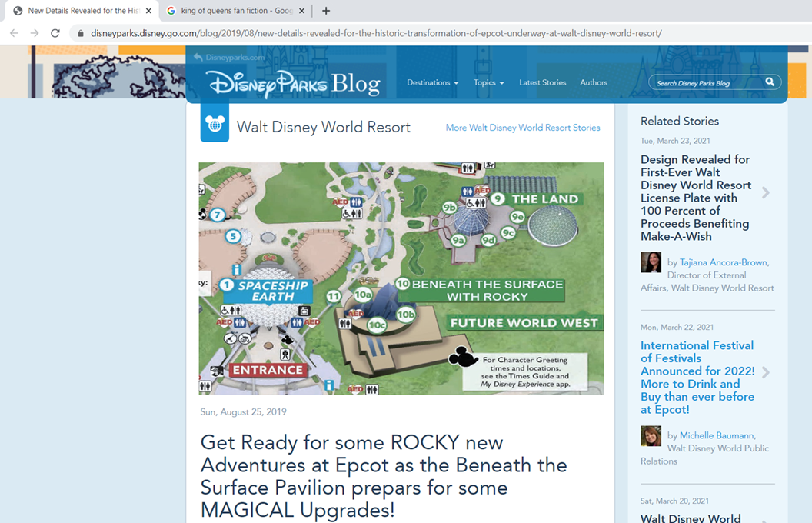
Task: Click the Mickey globe icon beside Walt Disney World Resort
Action: coord(215,125)
